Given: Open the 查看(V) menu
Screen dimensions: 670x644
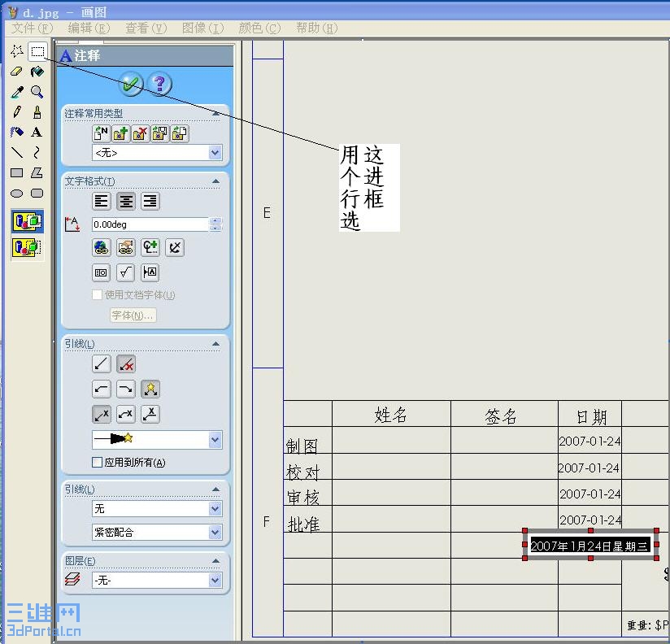Looking at the screenshot, I should coord(146,28).
